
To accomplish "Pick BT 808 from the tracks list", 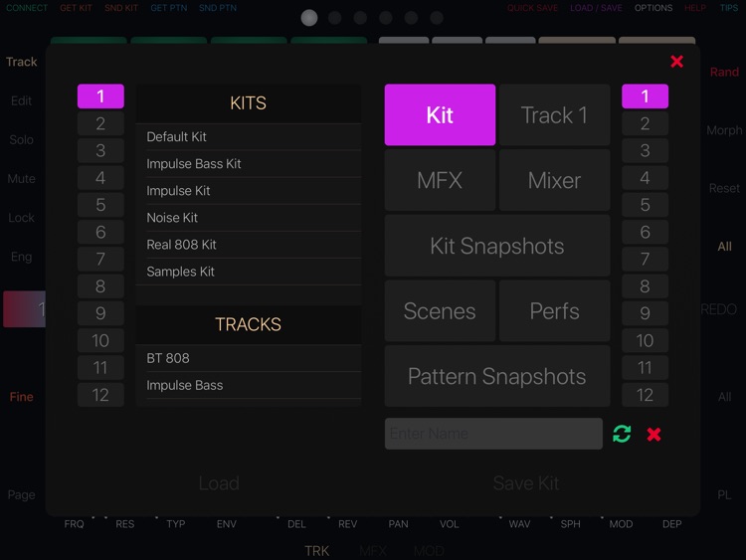I will coord(249,358).
